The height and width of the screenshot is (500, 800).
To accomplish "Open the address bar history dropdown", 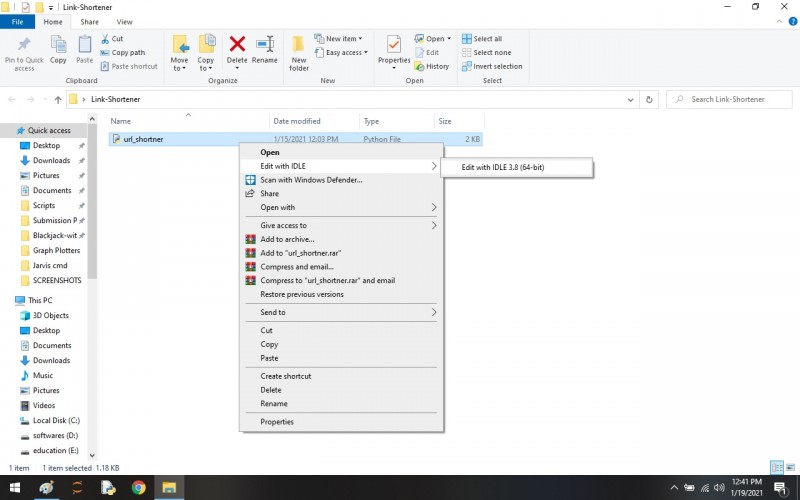I will [x=630, y=99].
